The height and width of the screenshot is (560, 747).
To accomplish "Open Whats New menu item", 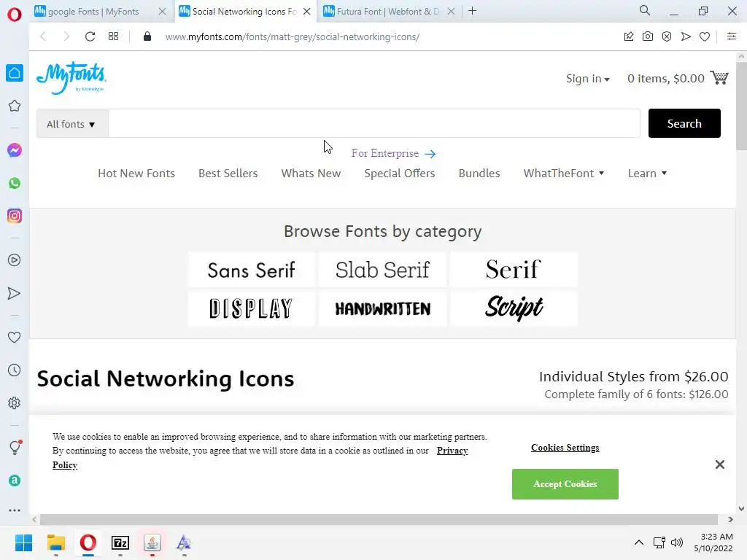I will pos(311,174).
